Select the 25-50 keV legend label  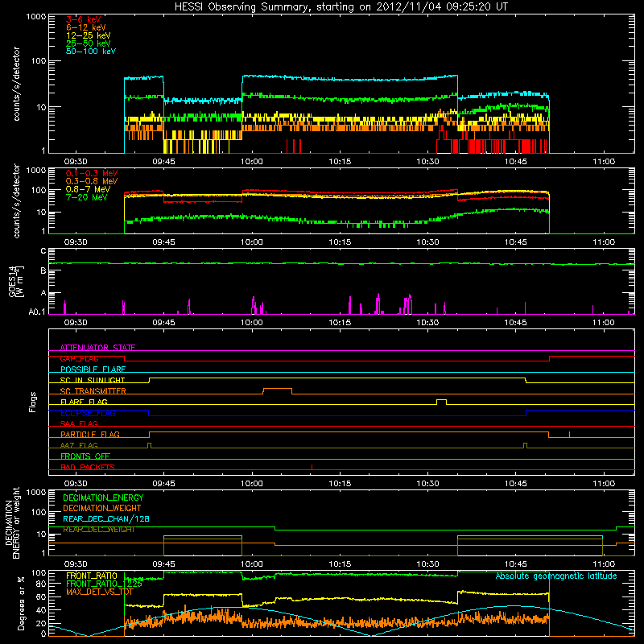pos(89,43)
